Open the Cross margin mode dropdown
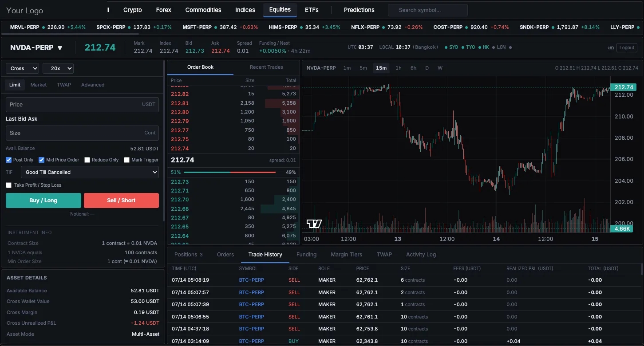Viewport: 644px width, 346px height. [x=22, y=68]
